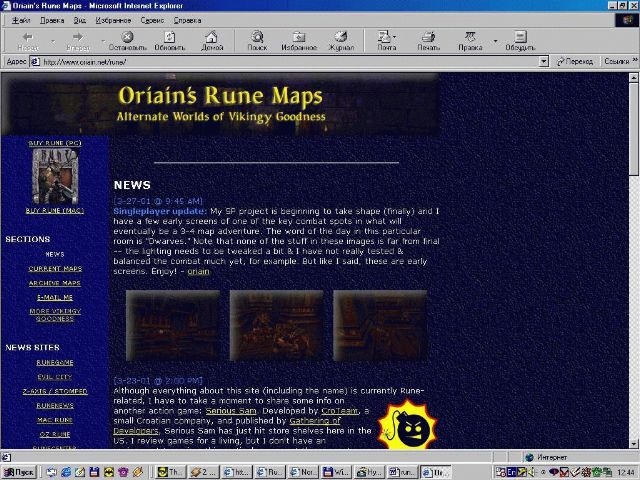Open the Сервис menu
The image size is (640, 480).
152,20
